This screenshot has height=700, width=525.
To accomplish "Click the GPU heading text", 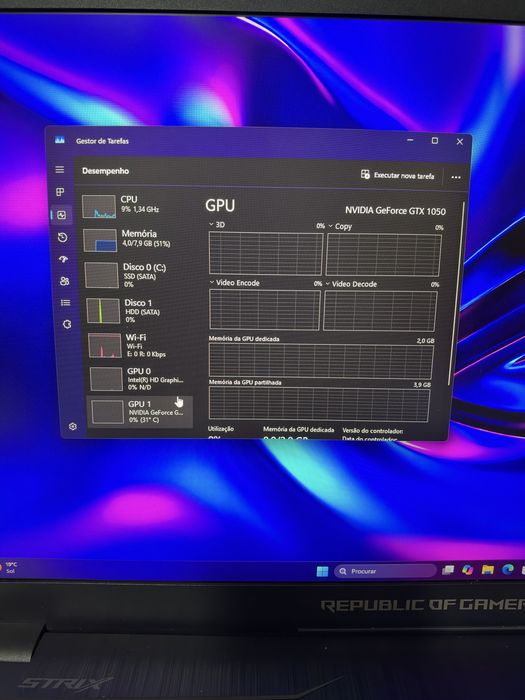I will pos(220,205).
